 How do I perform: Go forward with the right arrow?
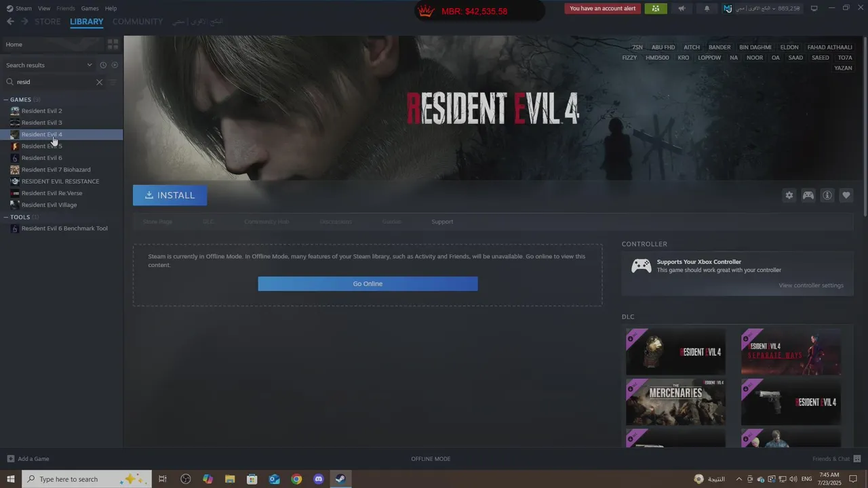coord(24,22)
